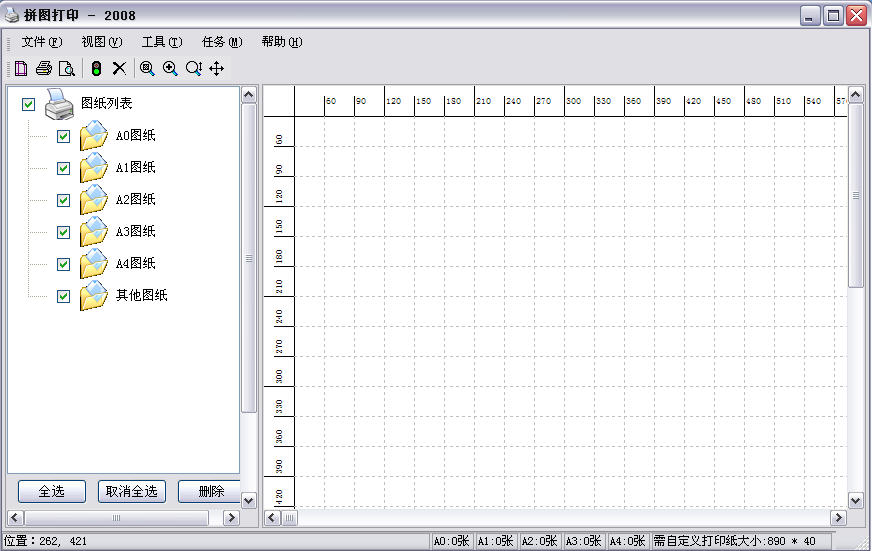872x551 pixels.
Task: Maximize the 拼图打印 window
Action: coord(833,16)
